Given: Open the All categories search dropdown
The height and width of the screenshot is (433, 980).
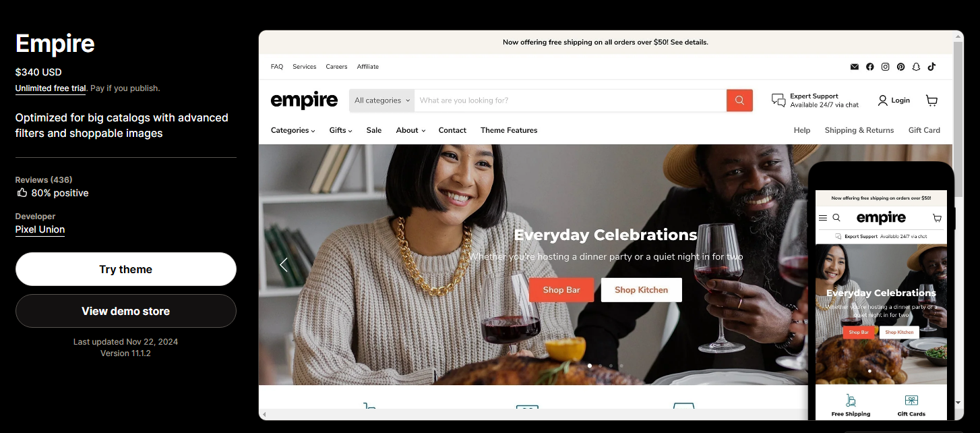Looking at the screenshot, I should pyautogui.click(x=381, y=100).
